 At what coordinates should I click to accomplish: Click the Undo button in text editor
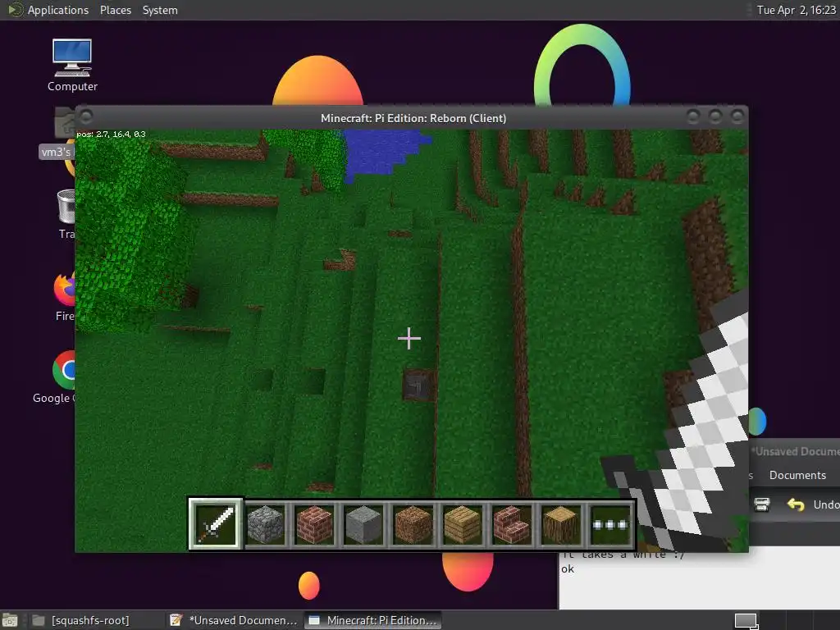[x=813, y=504]
